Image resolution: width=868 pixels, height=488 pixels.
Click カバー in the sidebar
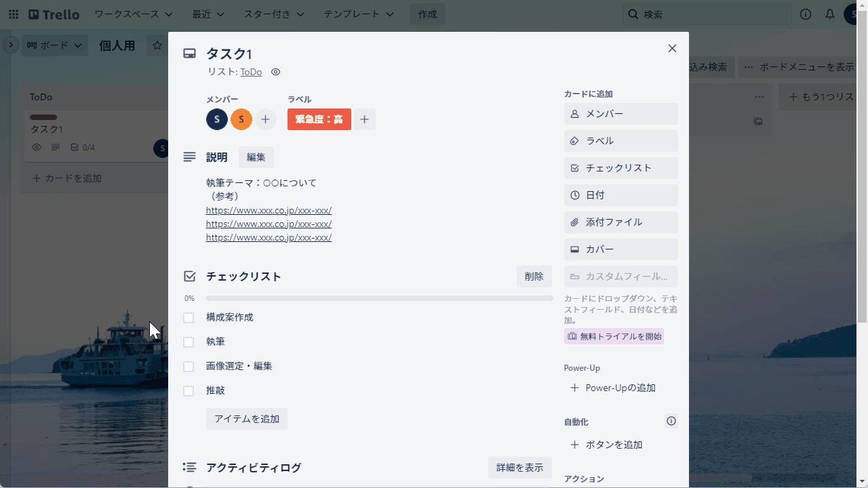click(x=621, y=249)
